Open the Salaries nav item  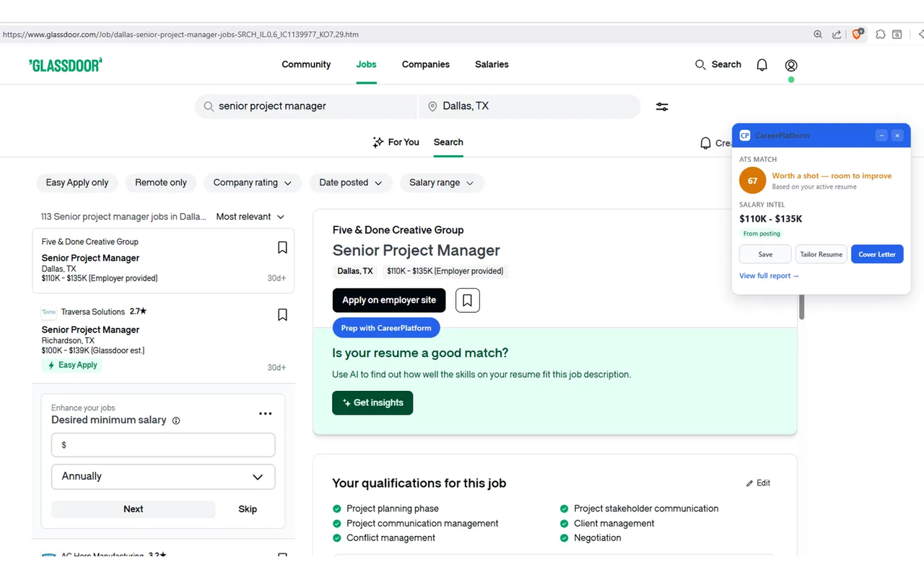(492, 64)
